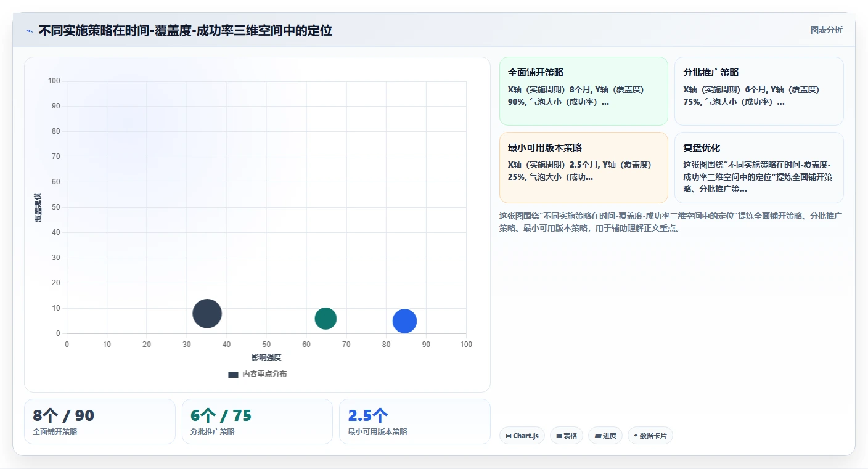This screenshot has height=469, width=868.
Task: Click the 表格 tag
Action: (567, 436)
